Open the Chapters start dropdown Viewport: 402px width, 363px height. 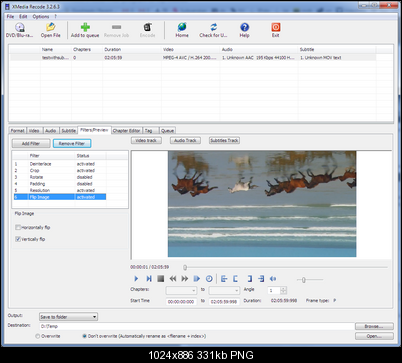click(x=181, y=291)
